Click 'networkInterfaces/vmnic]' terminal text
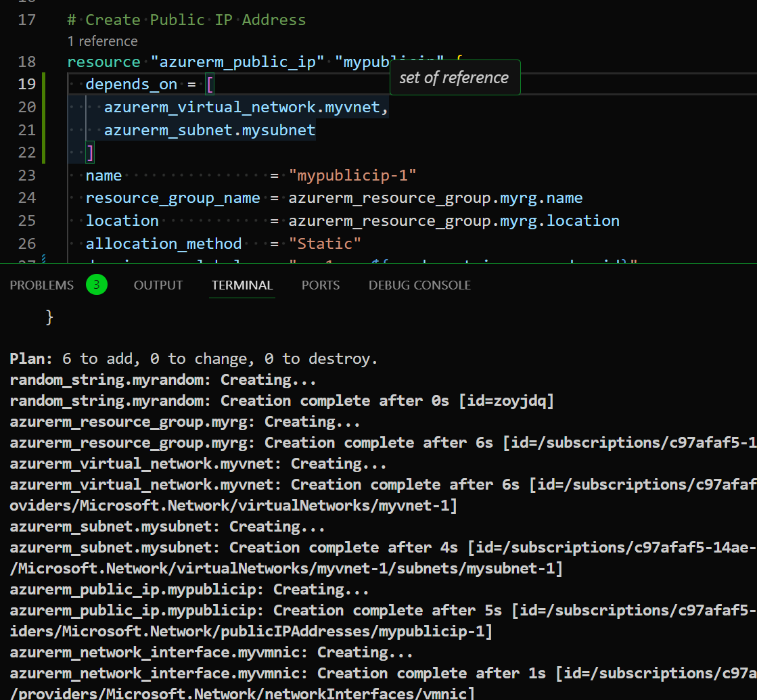 point(370,694)
